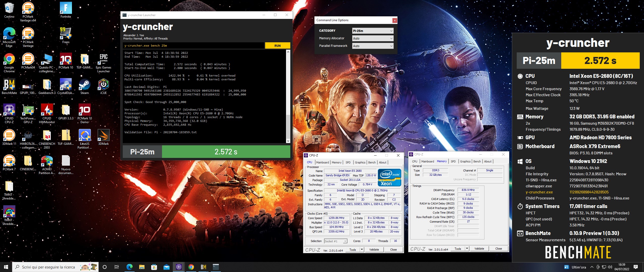Click the 'Validation File: Pi - 20220704-183859.txt' line
Viewport: 644px width, 272px height.
160,132
